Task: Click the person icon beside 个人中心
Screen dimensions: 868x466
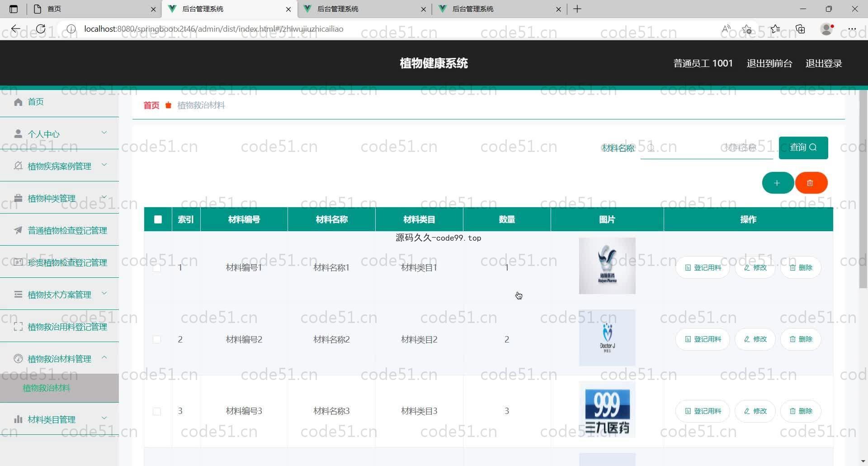Action: 18,134
